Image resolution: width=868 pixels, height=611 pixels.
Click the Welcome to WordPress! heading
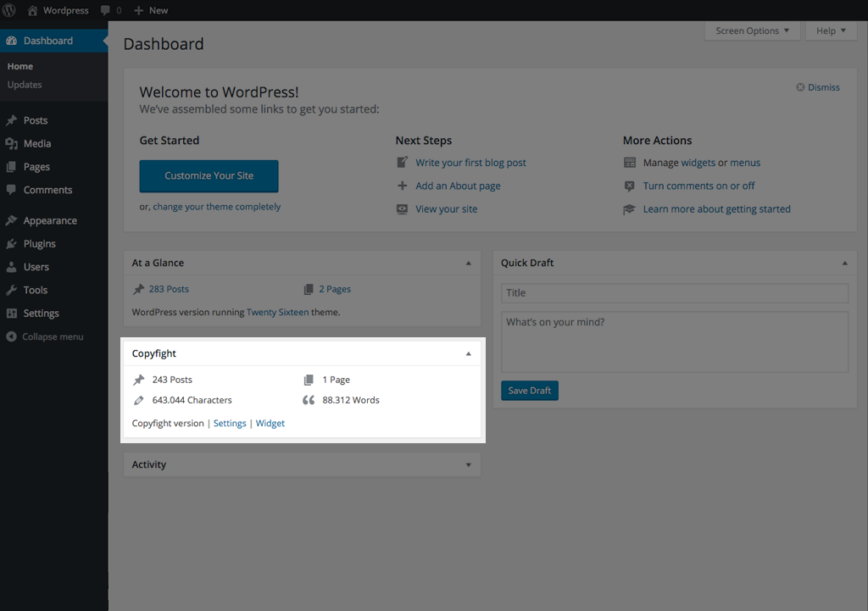[x=219, y=92]
